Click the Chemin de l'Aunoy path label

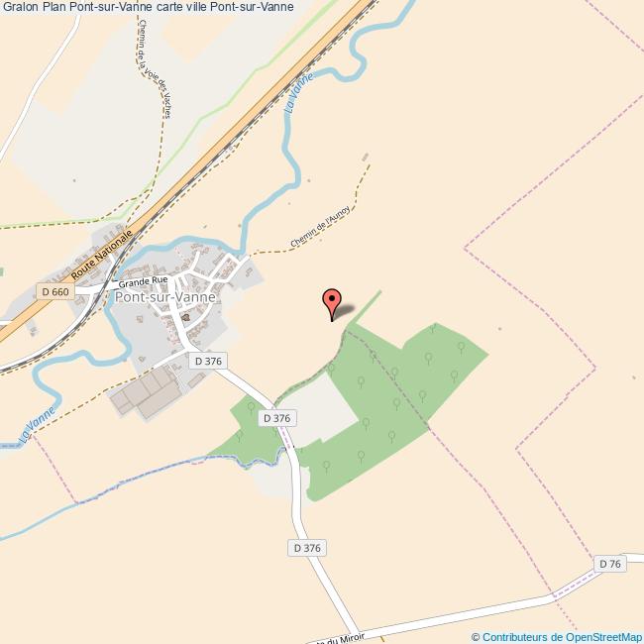(320, 226)
